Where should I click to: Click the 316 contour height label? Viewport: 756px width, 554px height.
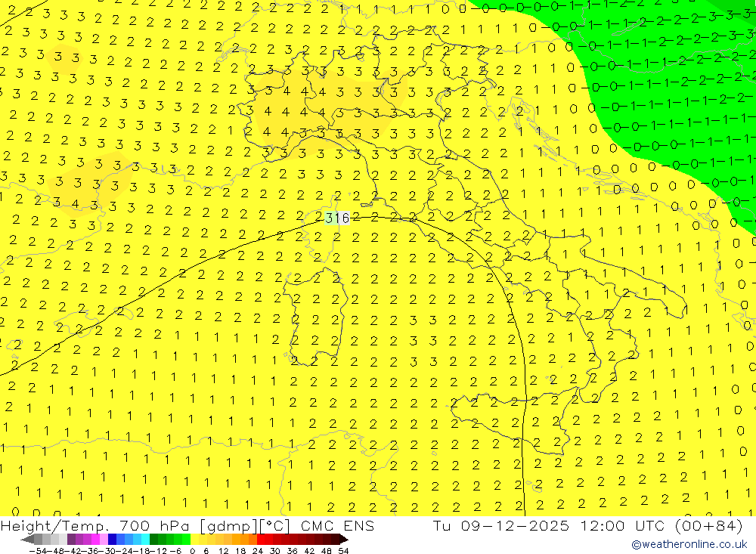click(x=337, y=218)
